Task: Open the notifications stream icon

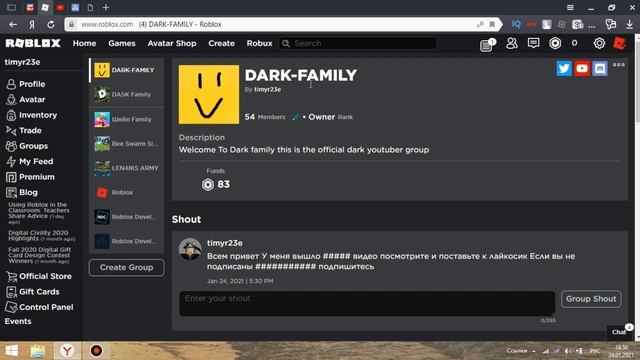Action: coord(487,44)
